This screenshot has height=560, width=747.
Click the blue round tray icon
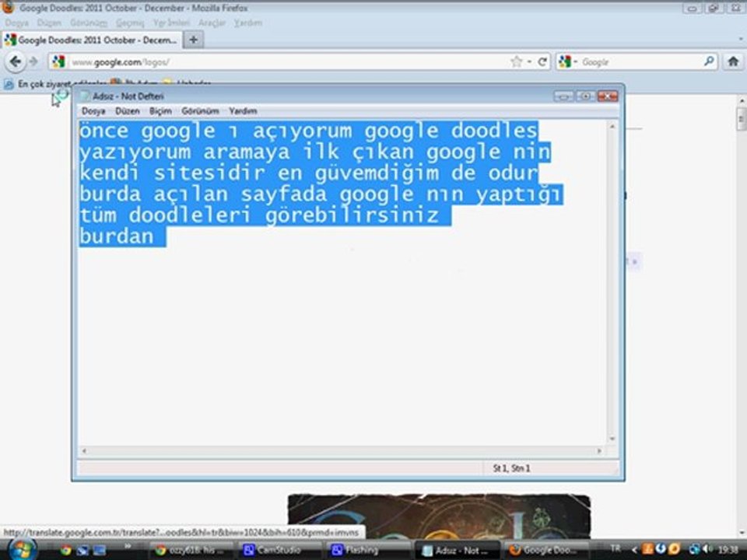661,549
